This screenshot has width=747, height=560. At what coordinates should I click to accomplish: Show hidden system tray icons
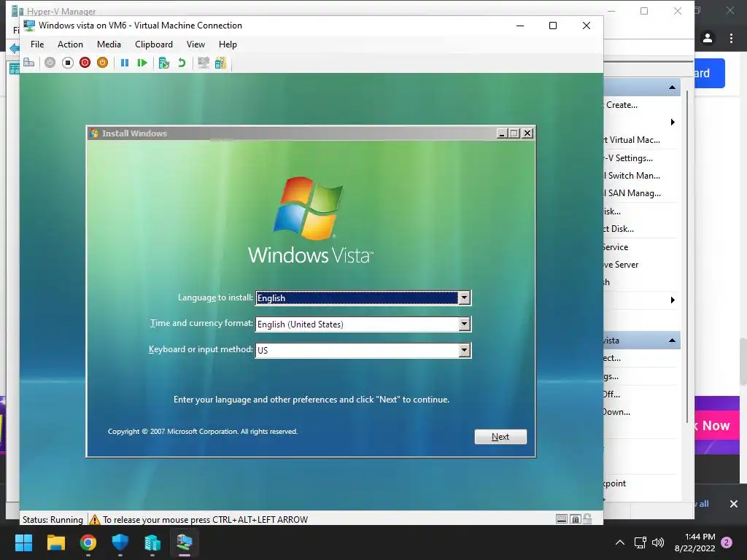[620, 542]
